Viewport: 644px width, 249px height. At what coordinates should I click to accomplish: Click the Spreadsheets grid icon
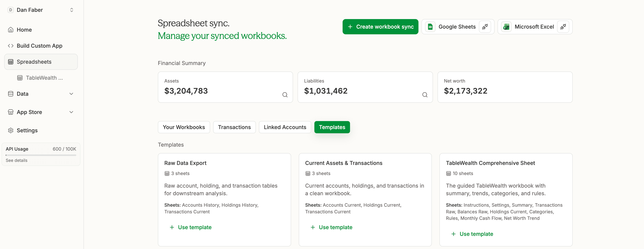pyautogui.click(x=10, y=62)
